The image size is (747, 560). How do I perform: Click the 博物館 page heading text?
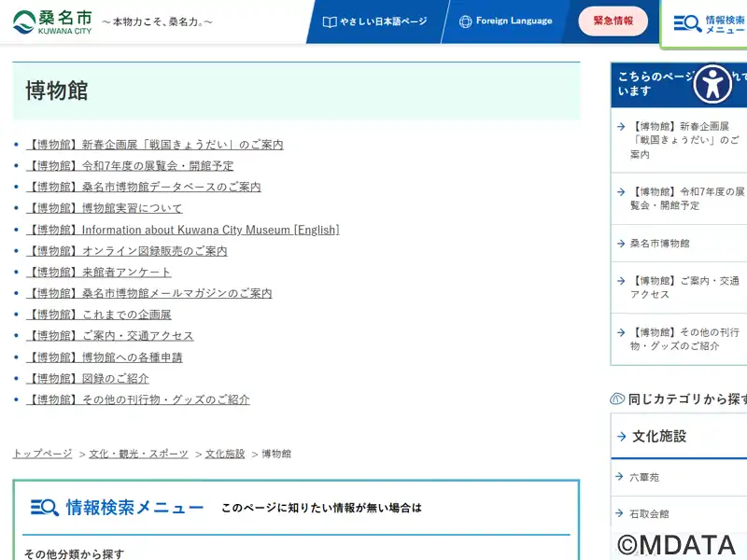(57, 91)
